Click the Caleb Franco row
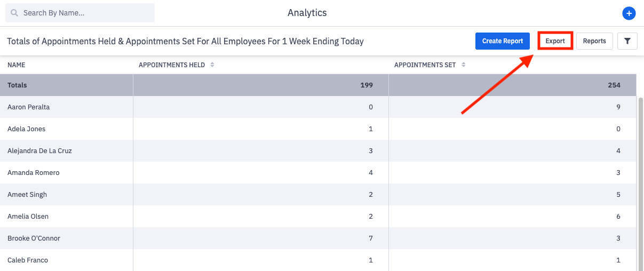Image resolution: width=644 pixels, height=271 pixels. click(x=28, y=260)
